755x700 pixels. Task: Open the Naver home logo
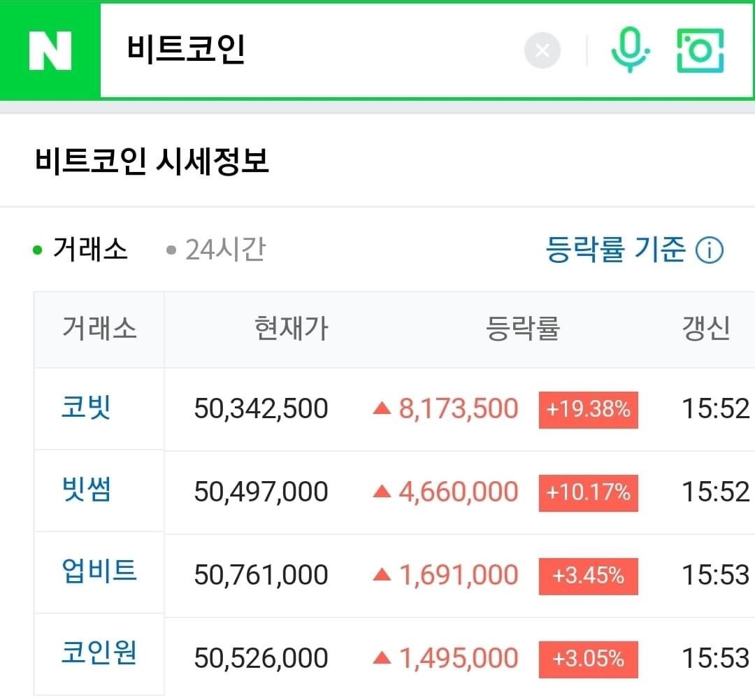[50, 50]
